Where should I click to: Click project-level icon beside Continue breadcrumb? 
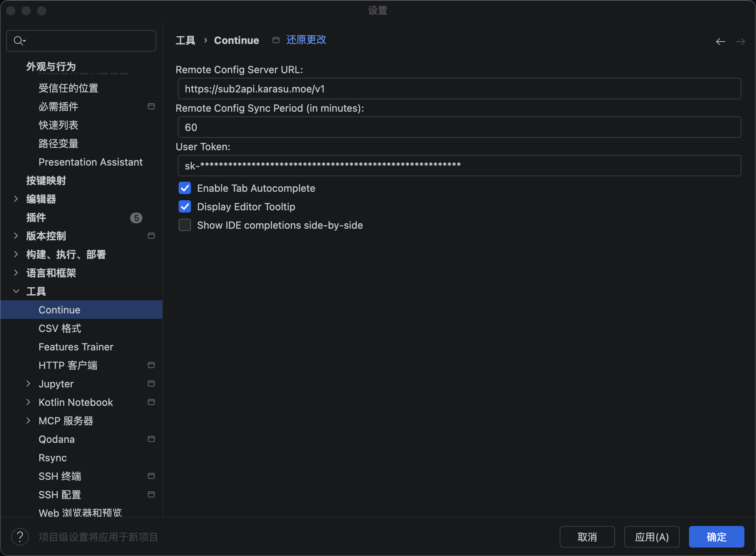pyautogui.click(x=276, y=40)
